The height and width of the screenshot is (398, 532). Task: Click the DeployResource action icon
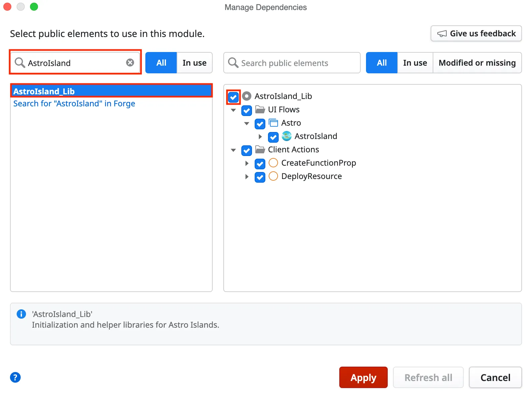tap(273, 176)
